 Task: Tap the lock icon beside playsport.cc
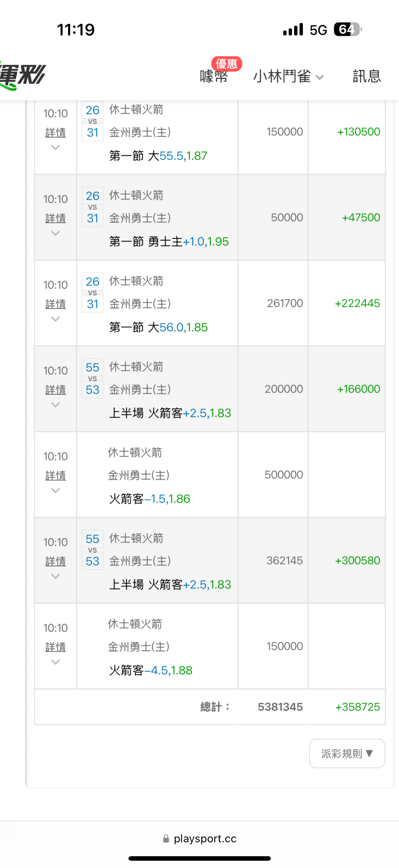[x=166, y=839]
